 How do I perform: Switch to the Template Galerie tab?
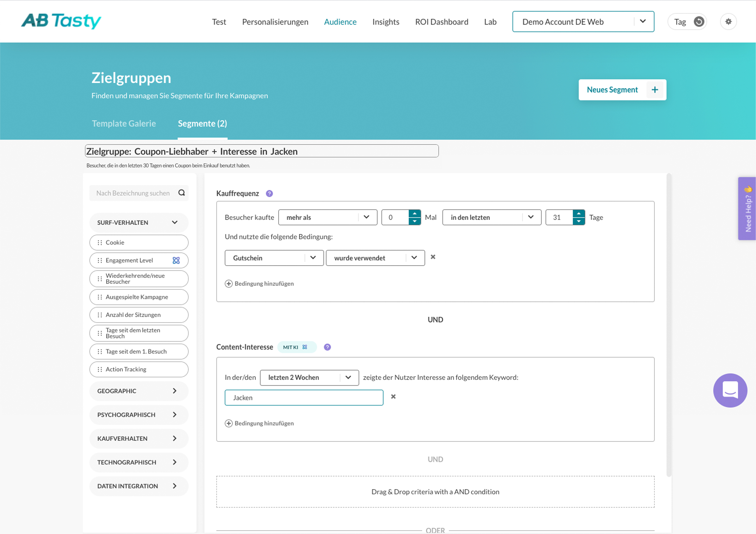tap(124, 124)
